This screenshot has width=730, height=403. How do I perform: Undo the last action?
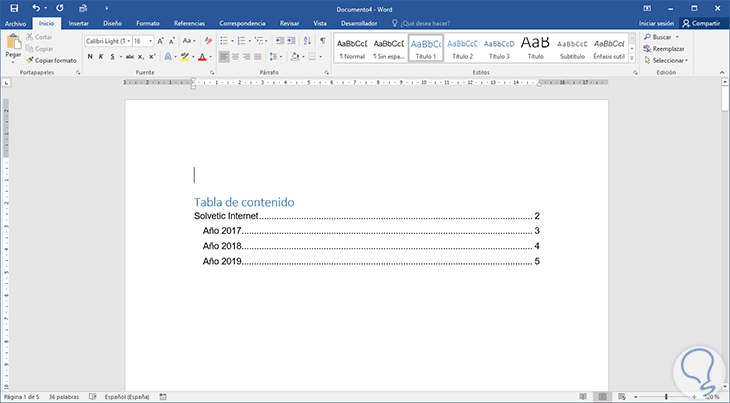[36, 8]
